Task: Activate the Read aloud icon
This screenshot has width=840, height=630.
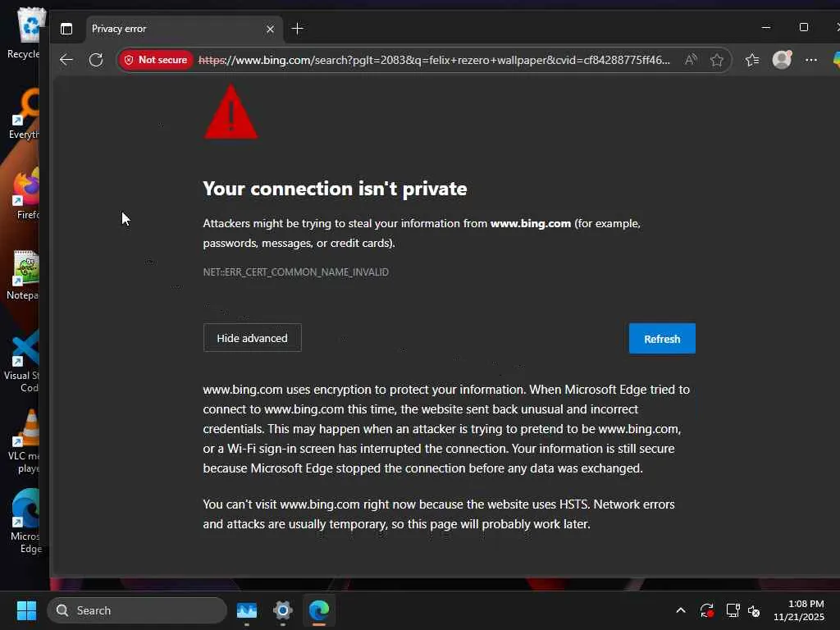Action: tap(691, 60)
